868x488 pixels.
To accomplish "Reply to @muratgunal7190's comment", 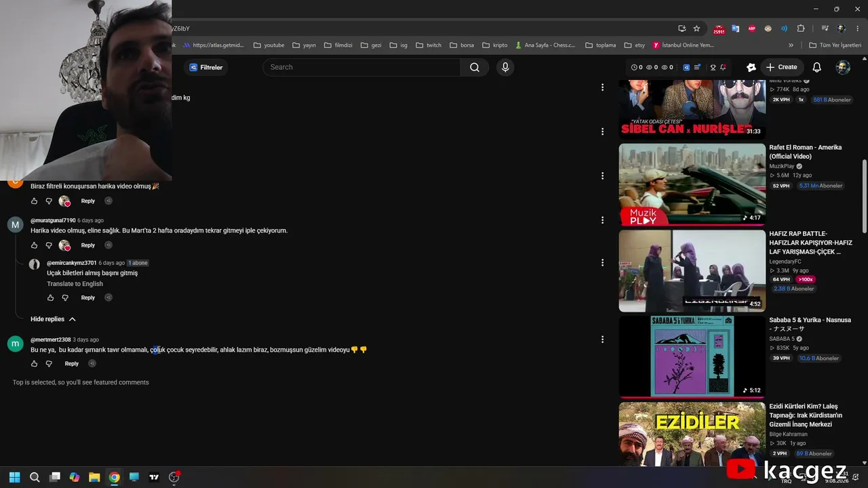I will (x=88, y=245).
